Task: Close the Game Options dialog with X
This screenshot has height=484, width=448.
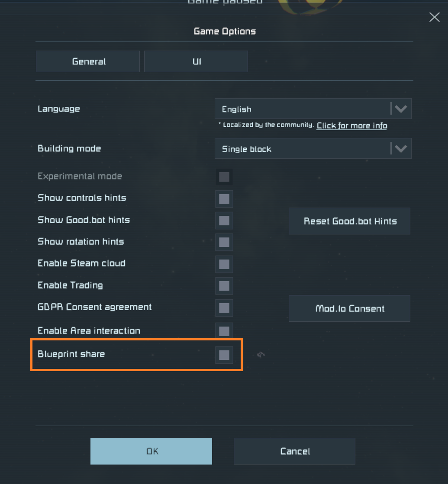Action: point(434,17)
